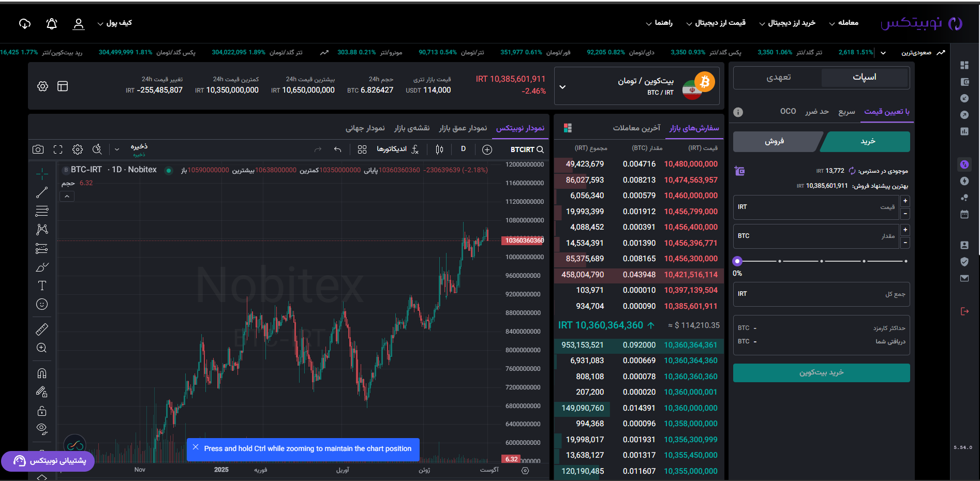Open page settings gear near 24h stats
Image resolution: width=980 pixels, height=481 pixels.
tap(43, 86)
